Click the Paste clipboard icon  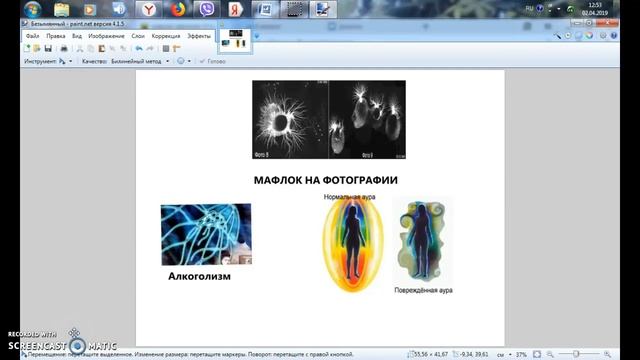(x=102, y=49)
